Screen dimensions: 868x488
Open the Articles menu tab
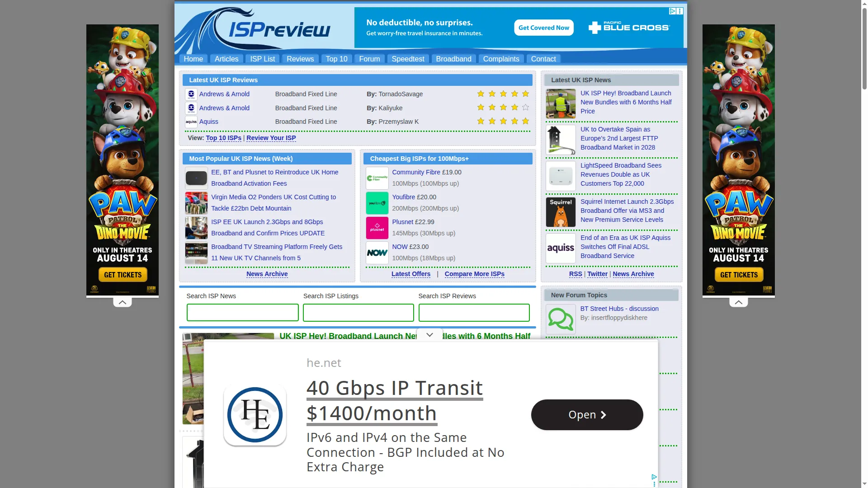pos(226,59)
